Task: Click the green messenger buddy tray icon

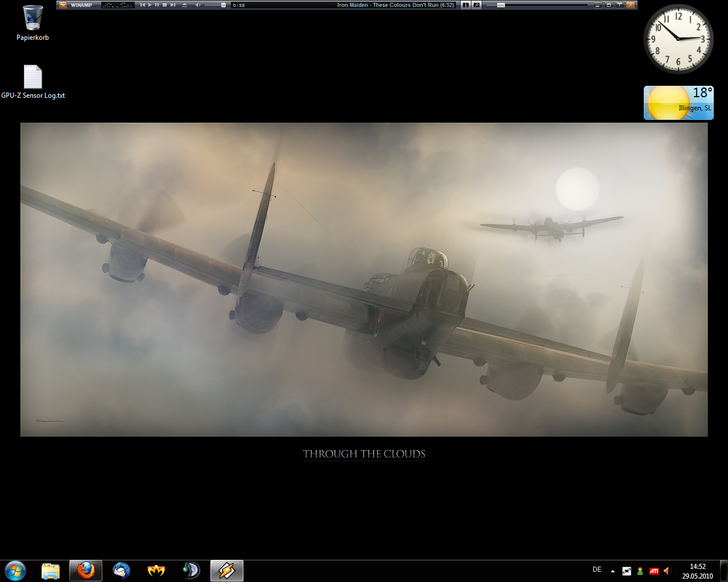Action: coord(640,571)
